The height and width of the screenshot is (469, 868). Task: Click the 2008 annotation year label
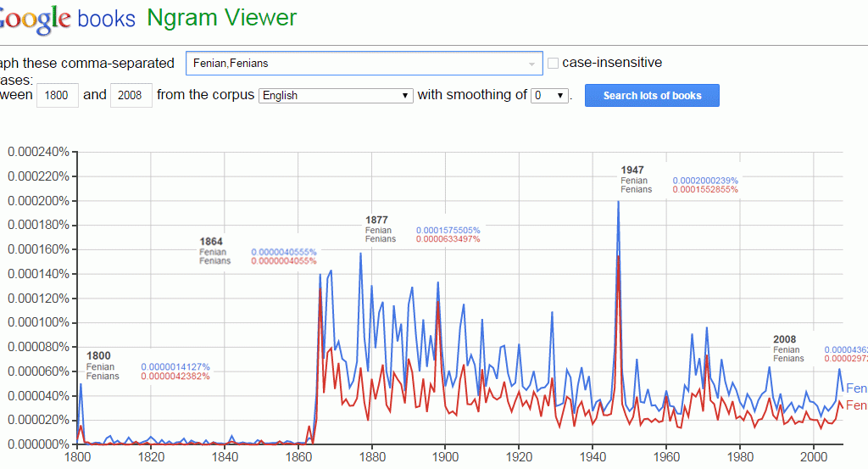coord(784,340)
